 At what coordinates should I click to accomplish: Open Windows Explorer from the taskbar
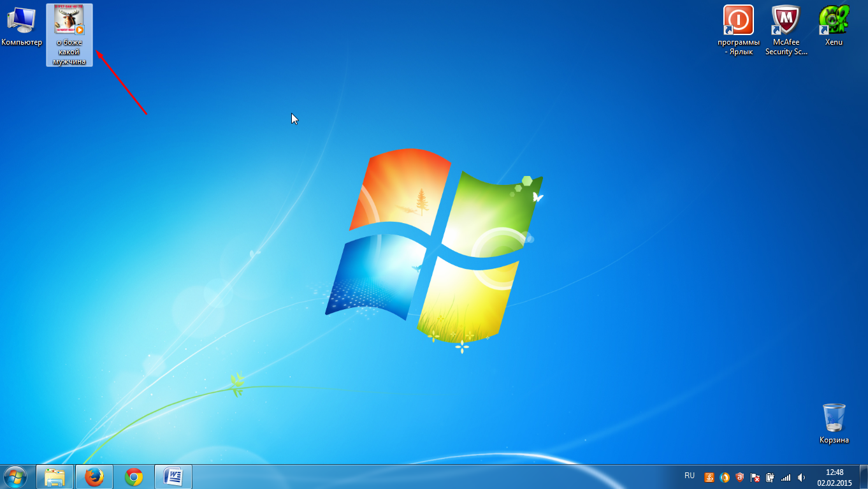[x=55, y=477]
